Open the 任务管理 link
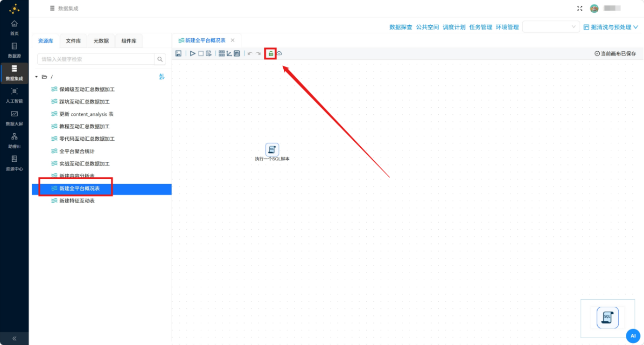Viewport: 644px width, 345px height. point(481,27)
